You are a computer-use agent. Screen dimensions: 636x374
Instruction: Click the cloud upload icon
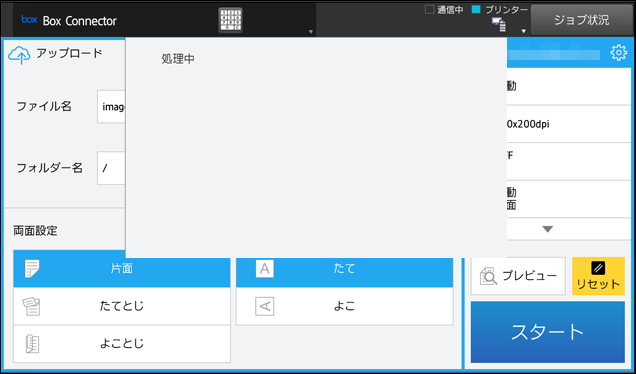point(19,55)
